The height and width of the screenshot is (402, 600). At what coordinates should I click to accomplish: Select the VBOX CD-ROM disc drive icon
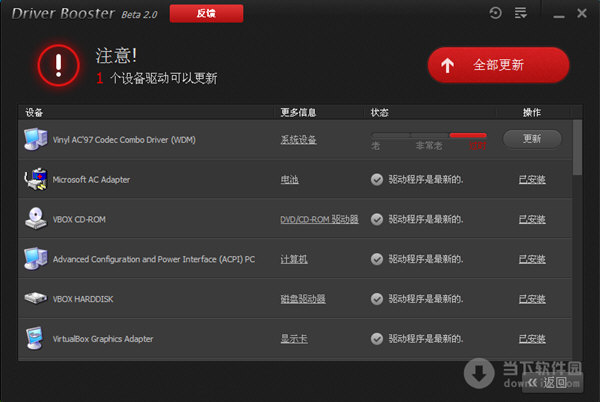(x=36, y=219)
